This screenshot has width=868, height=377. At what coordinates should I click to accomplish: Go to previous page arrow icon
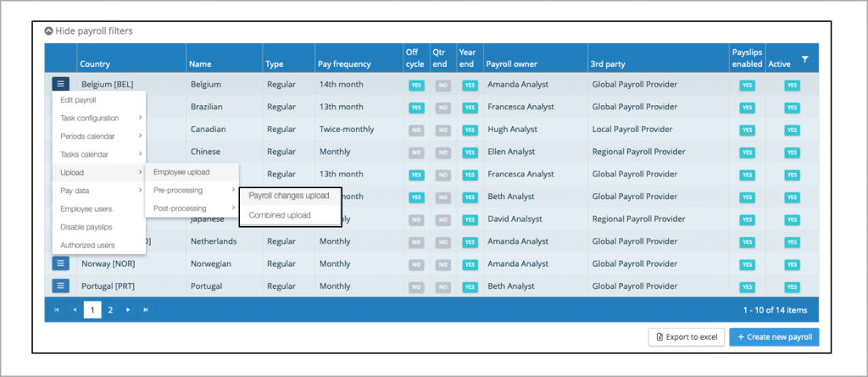pos(75,310)
